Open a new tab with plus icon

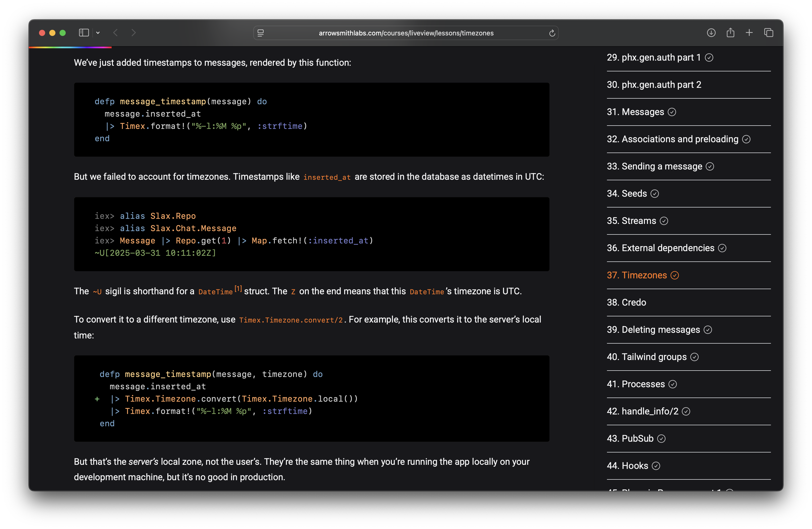(749, 33)
